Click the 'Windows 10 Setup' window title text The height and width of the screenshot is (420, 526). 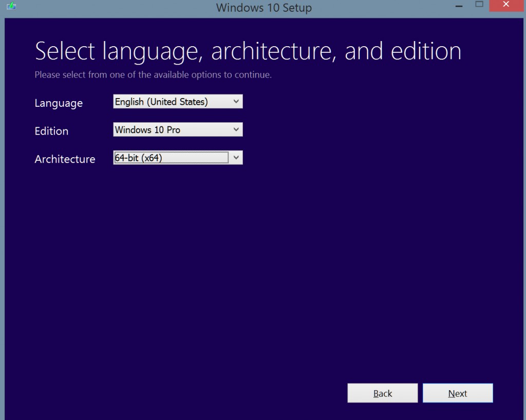point(264,8)
